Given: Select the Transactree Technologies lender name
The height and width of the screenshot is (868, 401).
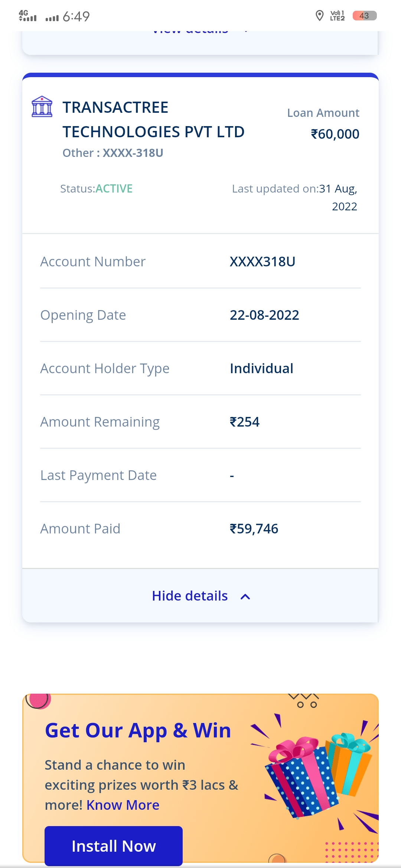Looking at the screenshot, I should [x=153, y=119].
